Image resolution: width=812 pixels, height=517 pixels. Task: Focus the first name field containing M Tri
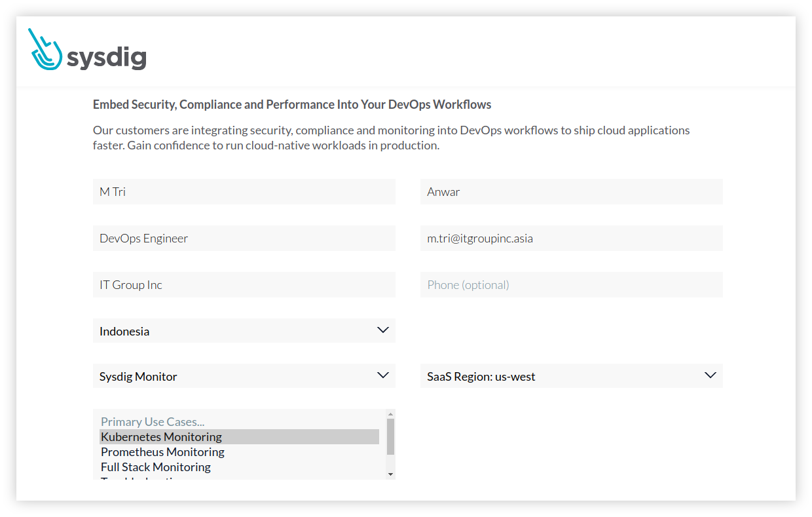244,192
